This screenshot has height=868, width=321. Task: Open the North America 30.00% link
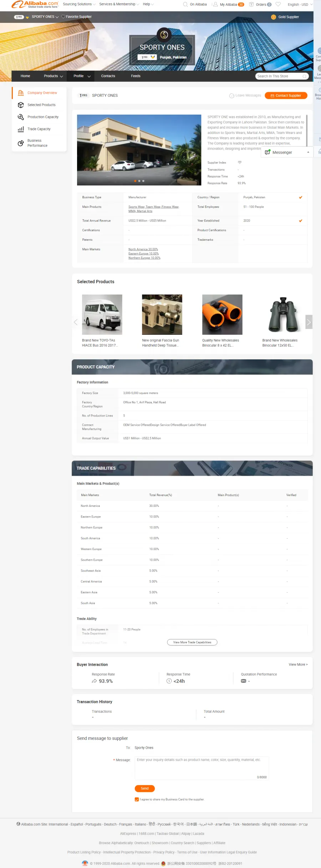tap(143, 249)
